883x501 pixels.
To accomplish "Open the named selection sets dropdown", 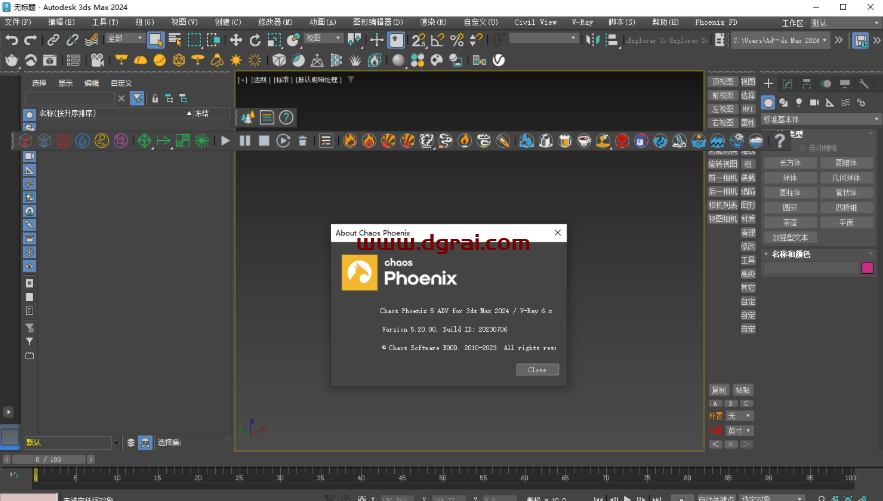I will (x=543, y=38).
